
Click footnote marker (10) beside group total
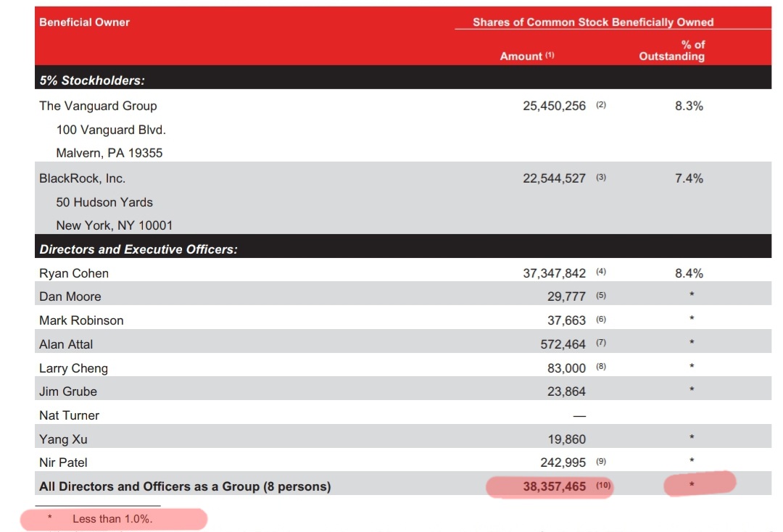tap(602, 485)
